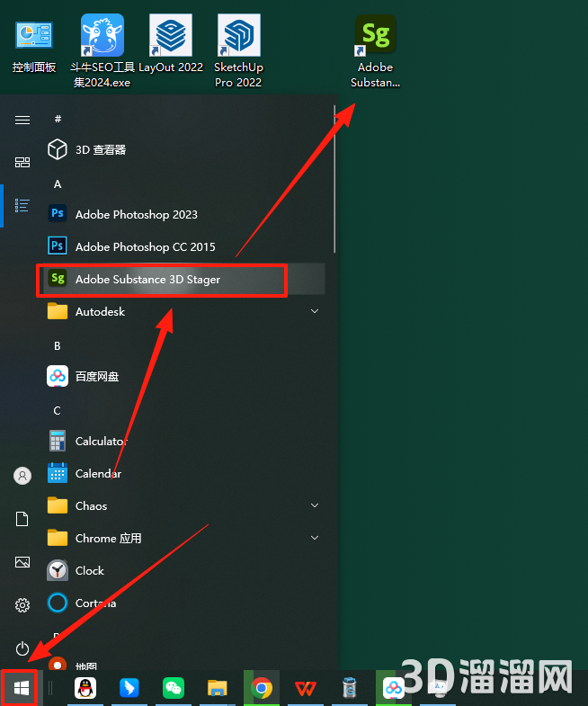Open the Power options button

coord(22,648)
